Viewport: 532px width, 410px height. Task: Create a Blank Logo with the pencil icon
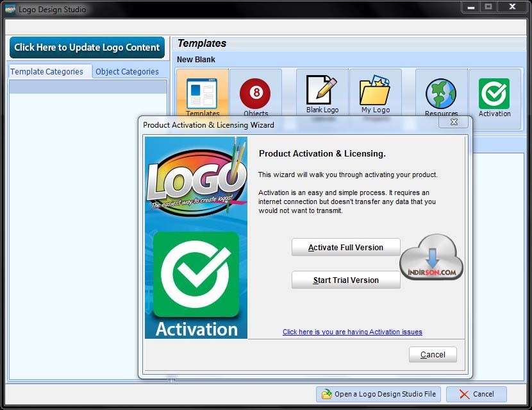322,94
